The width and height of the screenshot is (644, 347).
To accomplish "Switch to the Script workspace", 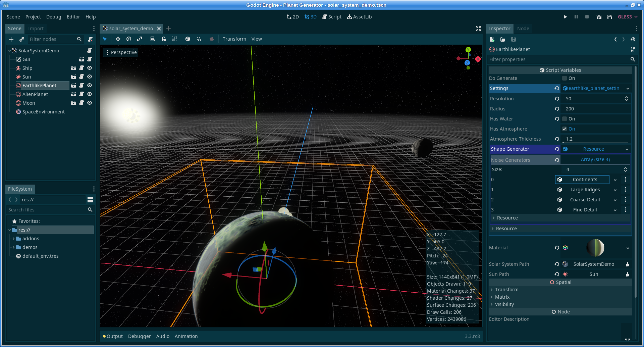I will (332, 17).
